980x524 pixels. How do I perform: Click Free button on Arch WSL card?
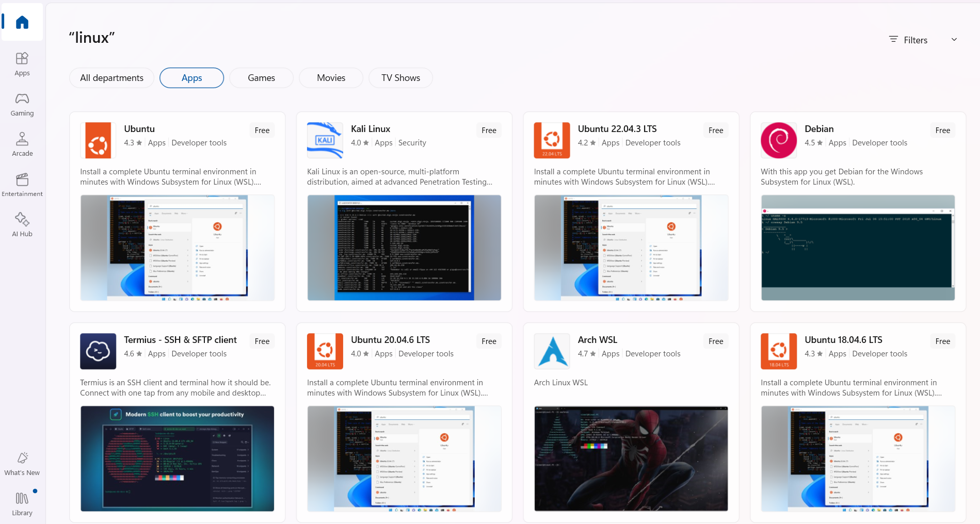click(716, 341)
